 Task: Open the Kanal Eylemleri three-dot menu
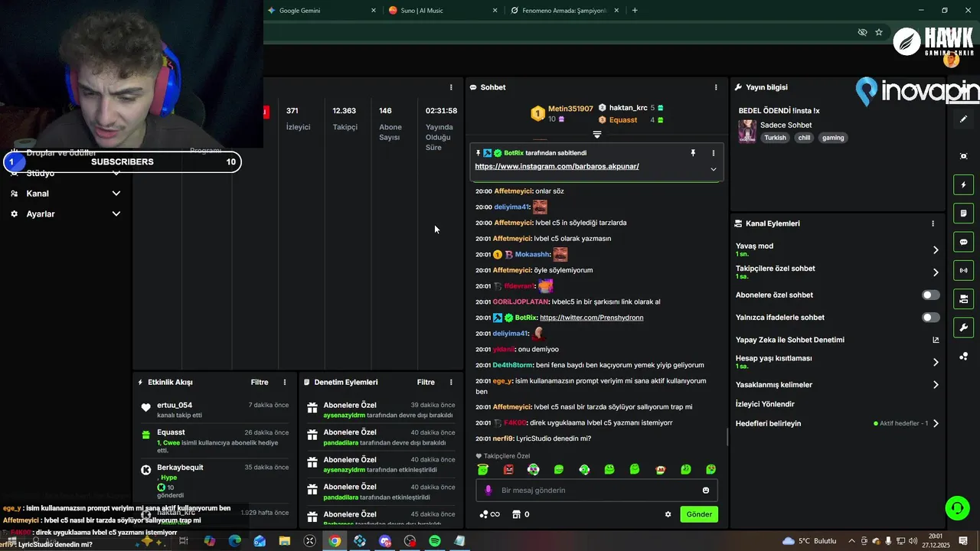pyautogui.click(x=933, y=223)
